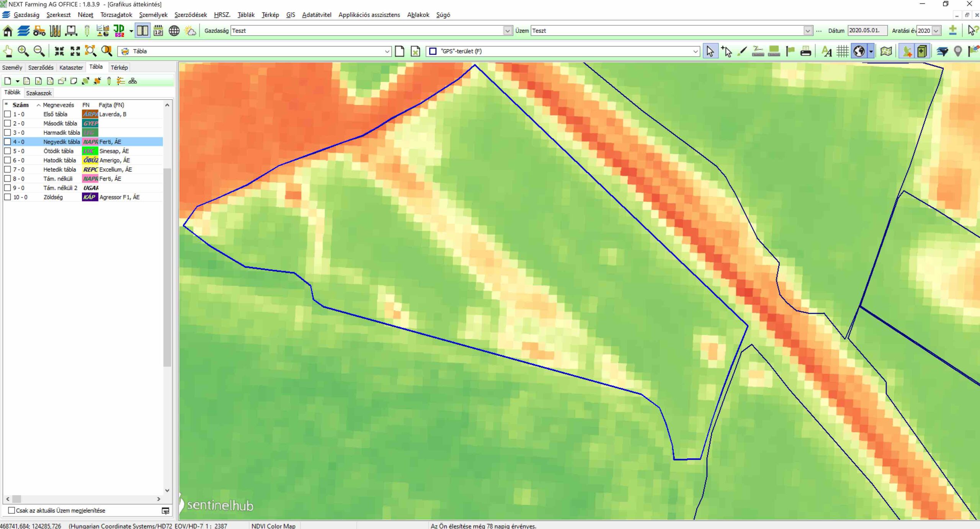Toggle the grid overlay icon
Screen dimensions: 980x529
[842, 51]
